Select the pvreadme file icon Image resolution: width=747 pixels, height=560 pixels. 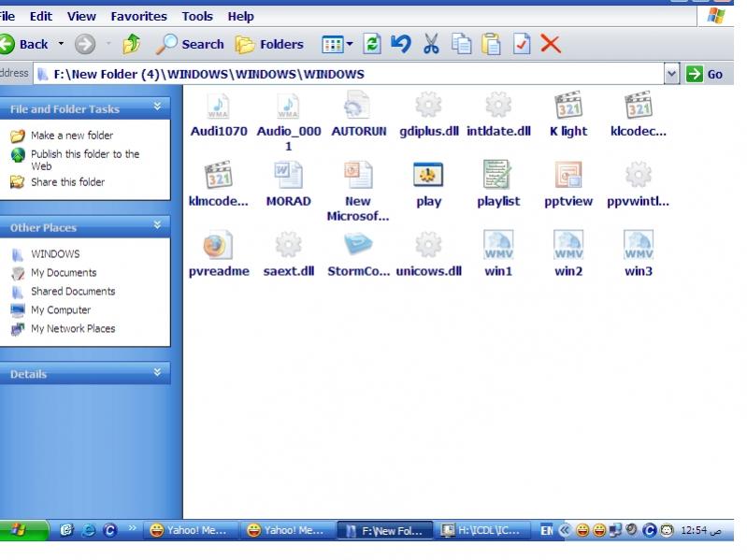[218, 246]
